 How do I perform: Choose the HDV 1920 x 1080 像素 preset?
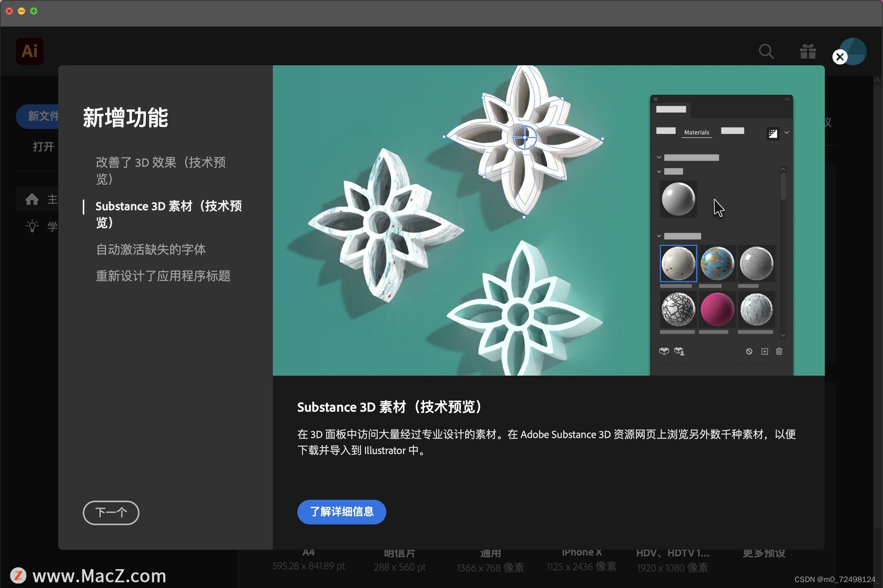coord(672,561)
